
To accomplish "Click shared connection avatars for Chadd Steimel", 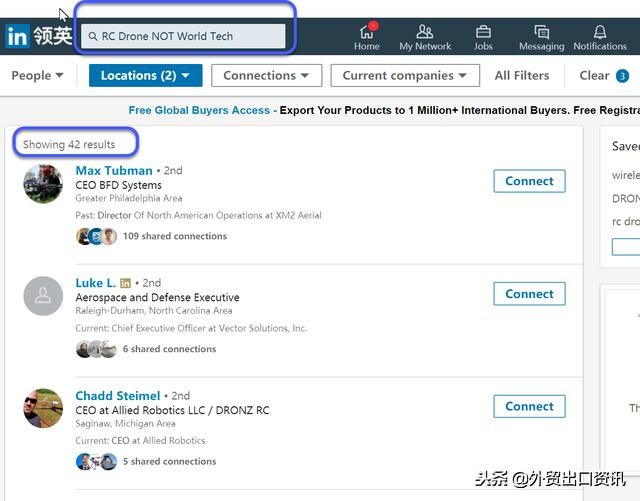I will [x=96, y=461].
